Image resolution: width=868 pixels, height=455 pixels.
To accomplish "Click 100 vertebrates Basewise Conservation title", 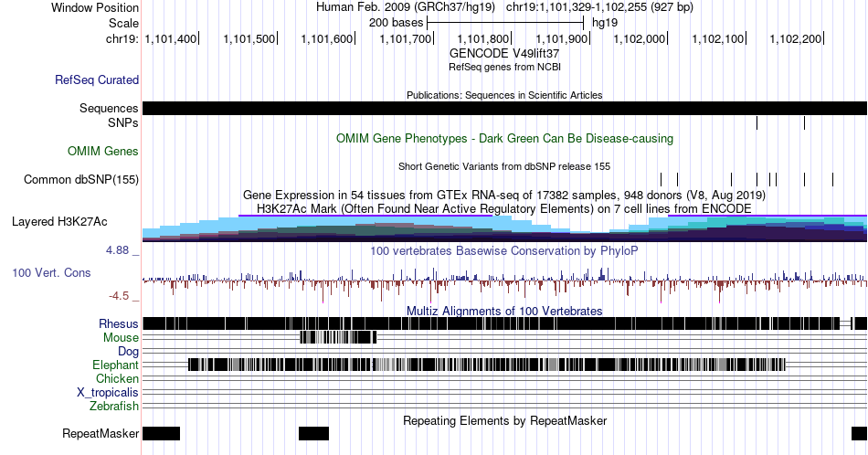I will click(504, 250).
